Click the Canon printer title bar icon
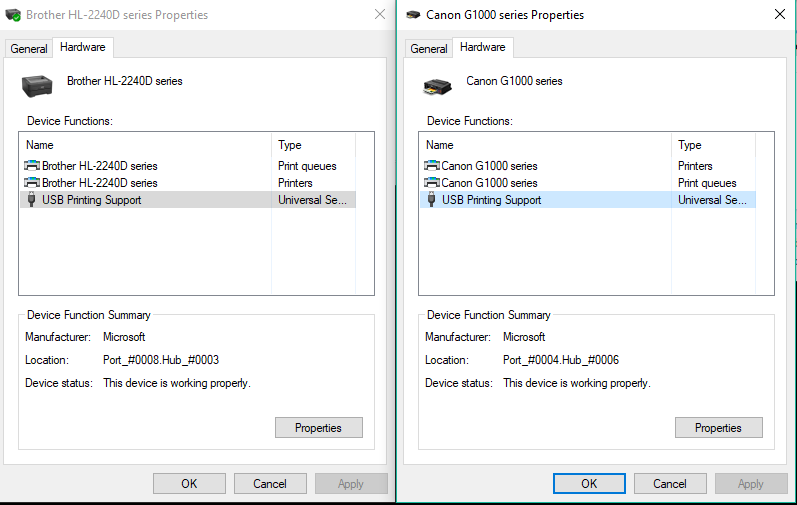797x505 pixels. pos(413,15)
